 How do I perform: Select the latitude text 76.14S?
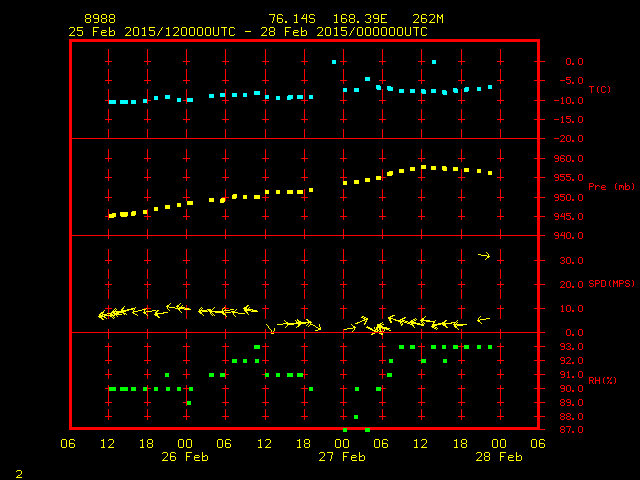(292, 19)
